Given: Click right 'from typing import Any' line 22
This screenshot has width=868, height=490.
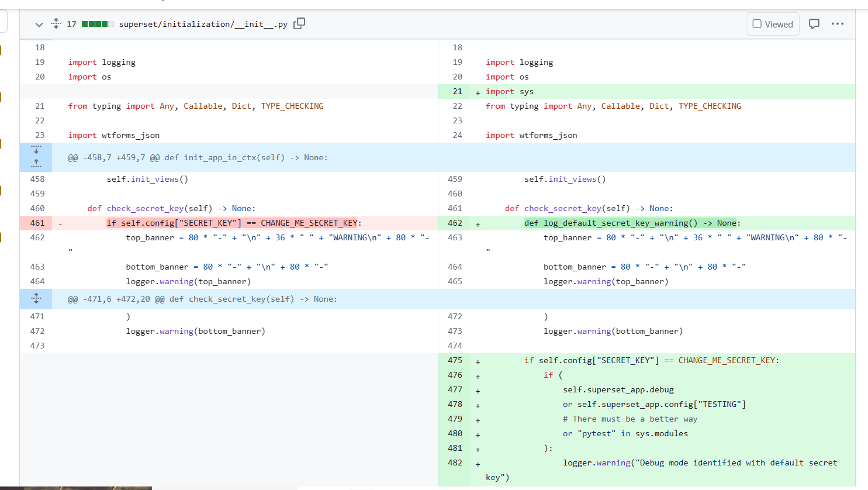Looking at the screenshot, I should pyautogui.click(x=613, y=106).
